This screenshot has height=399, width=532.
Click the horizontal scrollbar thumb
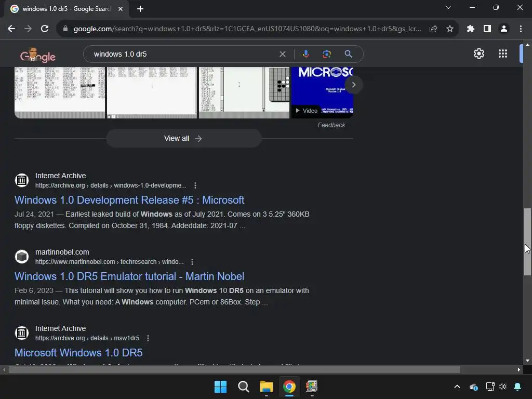pyautogui.click(x=234, y=370)
